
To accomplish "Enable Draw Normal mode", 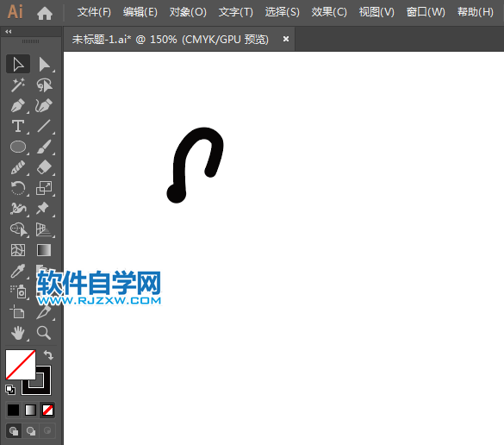I will coord(14,430).
